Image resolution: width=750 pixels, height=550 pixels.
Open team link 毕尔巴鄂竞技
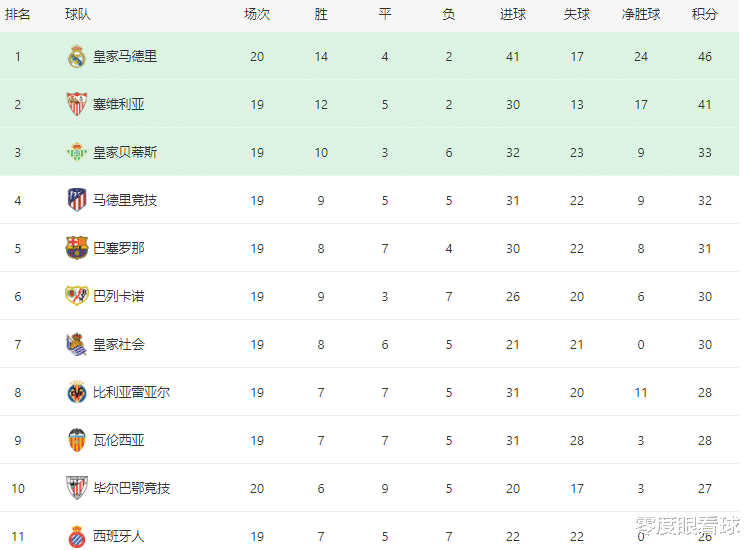[132, 488]
